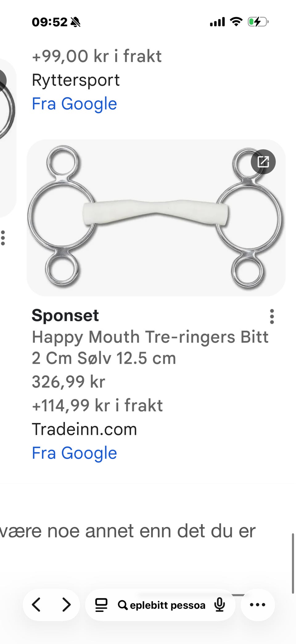Open upper Fra Google link under Ryttersport

click(x=74, y=103)
